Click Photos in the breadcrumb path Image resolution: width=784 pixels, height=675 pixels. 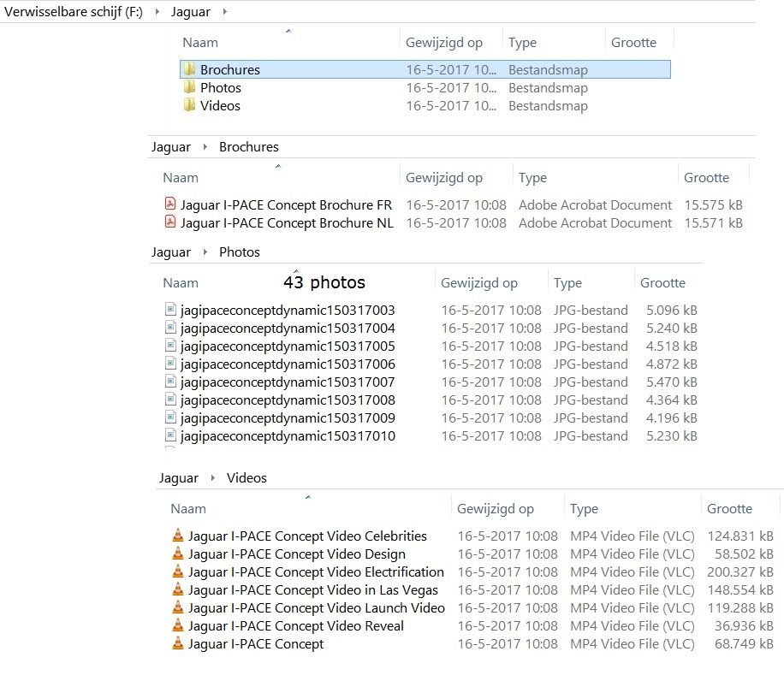[x=240, y=252]
